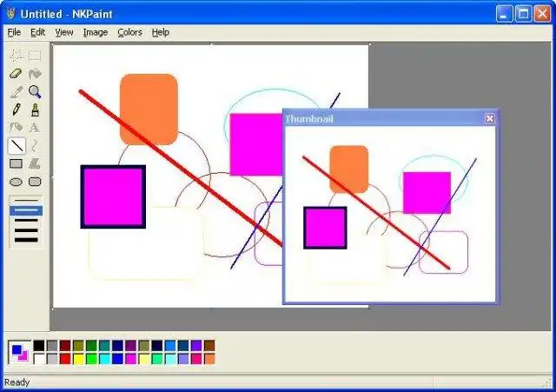Select the Free-Form Select tool
Screen dimensions: 556x392
pyautogui.click(x=16, y=56)
